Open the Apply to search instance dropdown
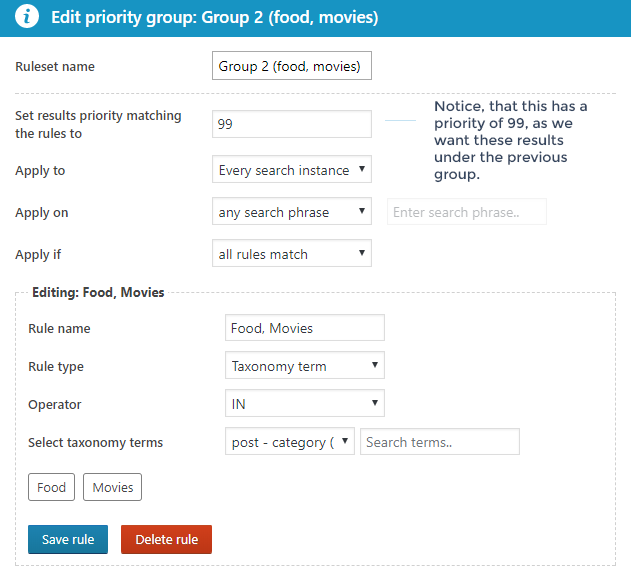This screenshot has height=571, width=631. 292,170
